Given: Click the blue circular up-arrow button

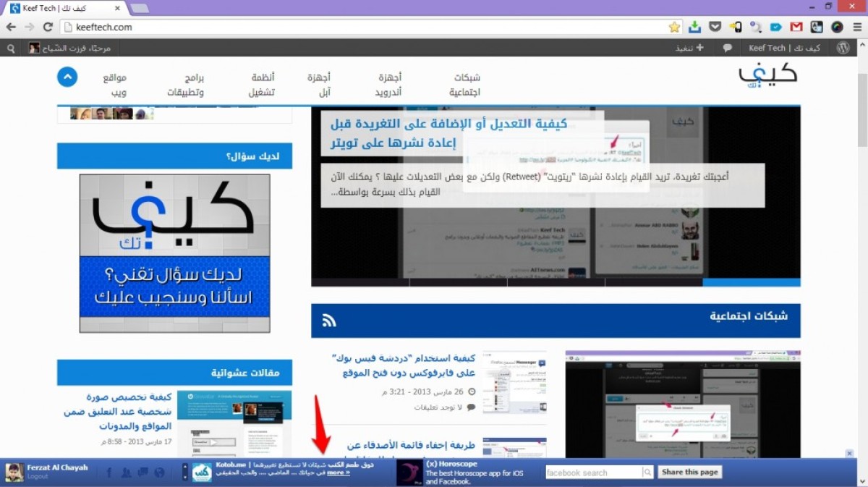Looking at the screenshot, I should [67, 77].
